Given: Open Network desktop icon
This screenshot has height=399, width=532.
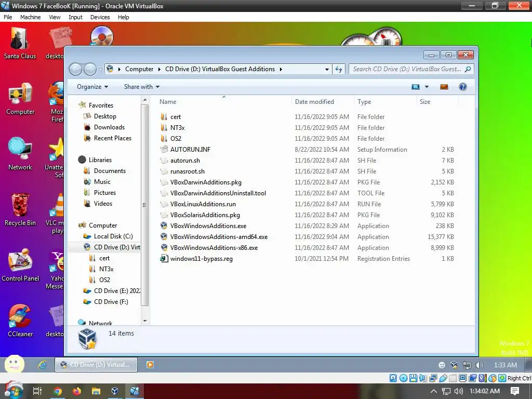Looking at the screenshot, I should (20, 154).
